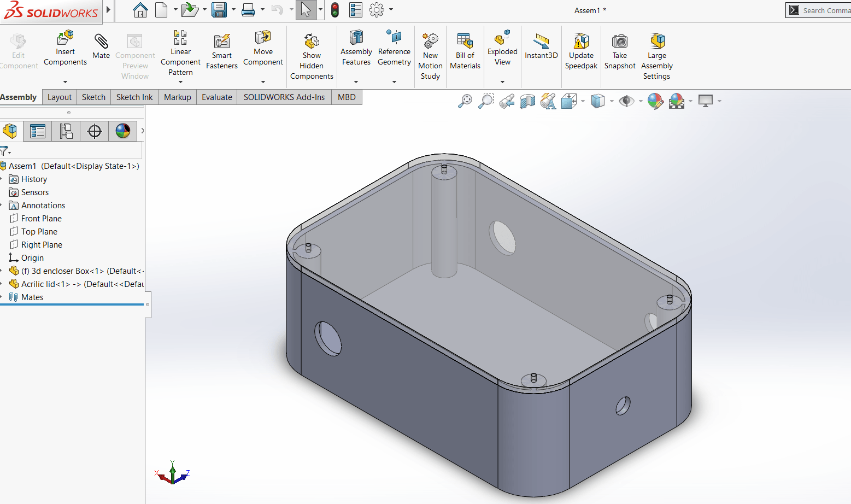Viewport: 851px width, 504px height.
Task: Click the Search Commands field
Action: pos(818,10)
